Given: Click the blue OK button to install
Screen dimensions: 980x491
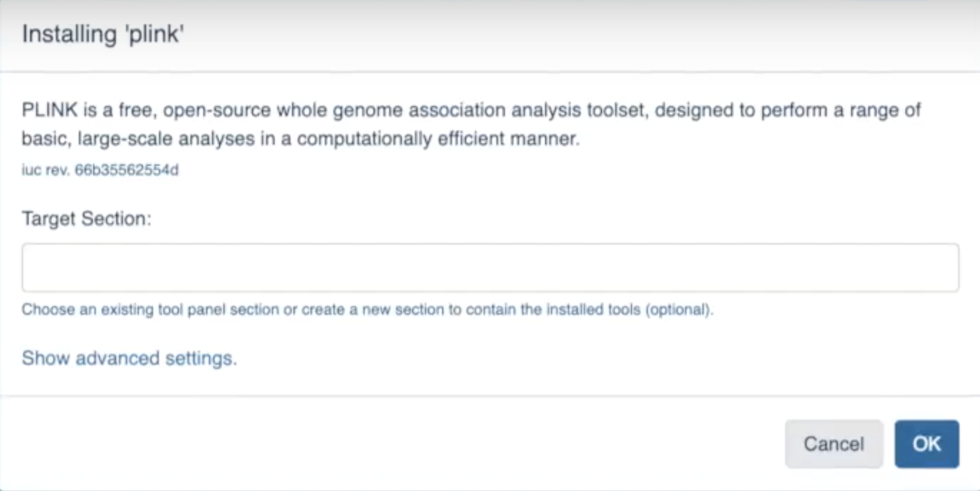Looking at the screenshot, I should point(927,444).
